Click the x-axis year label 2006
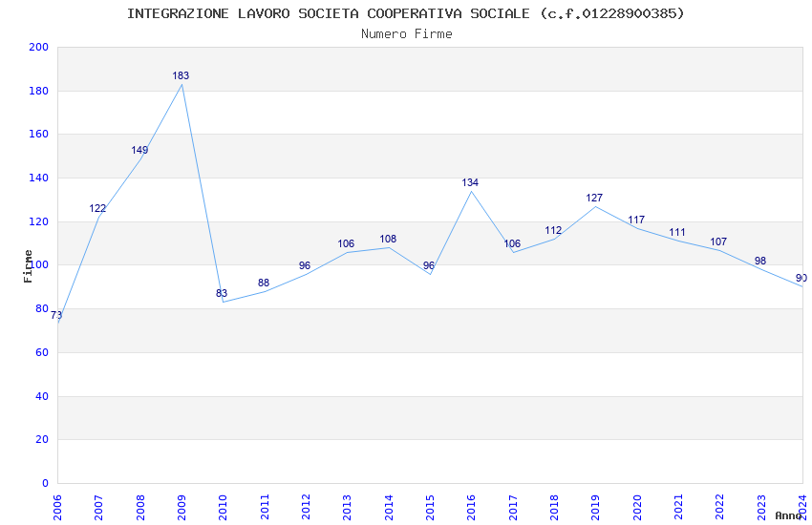 pos(57,508)
